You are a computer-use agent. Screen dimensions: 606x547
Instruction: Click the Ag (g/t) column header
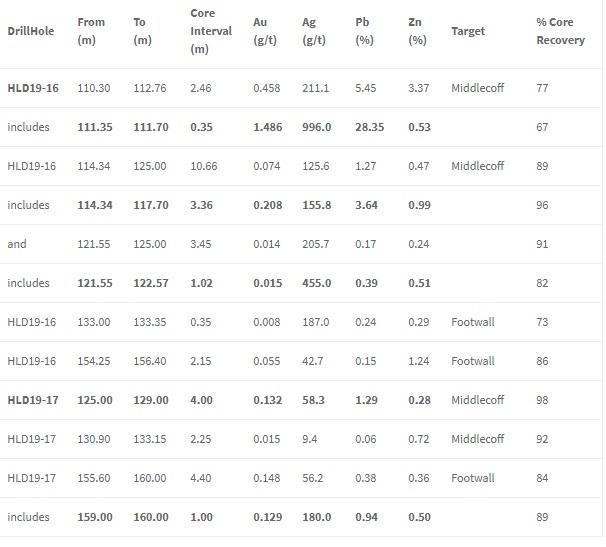[314, 31]
